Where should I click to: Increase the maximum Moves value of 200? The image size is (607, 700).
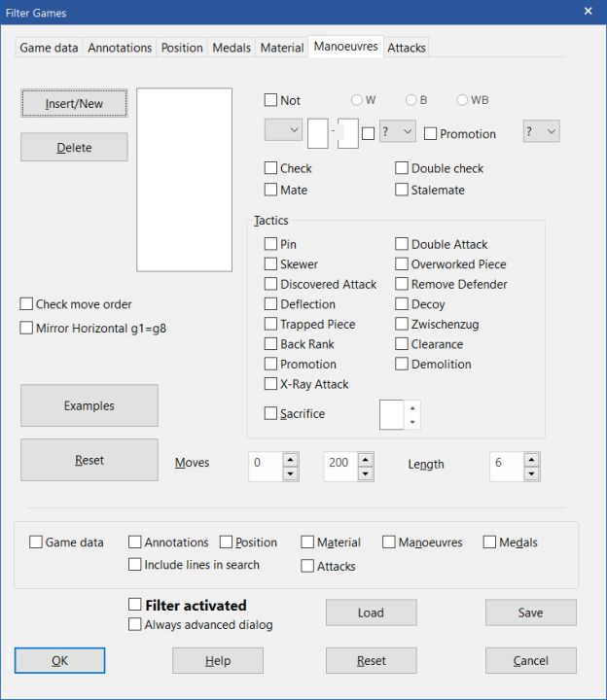pyautogui.click(x=365, y=459)
